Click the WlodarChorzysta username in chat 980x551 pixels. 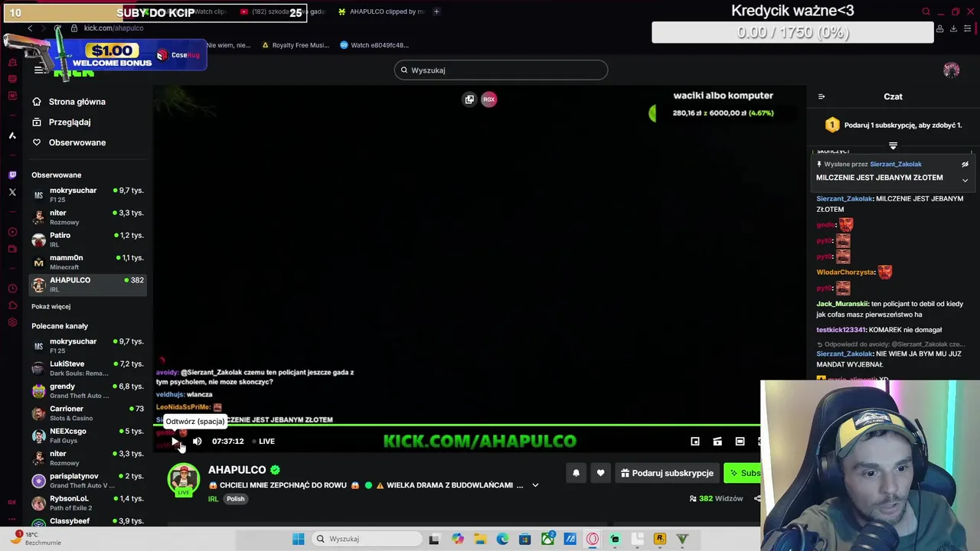click(845, 272)
